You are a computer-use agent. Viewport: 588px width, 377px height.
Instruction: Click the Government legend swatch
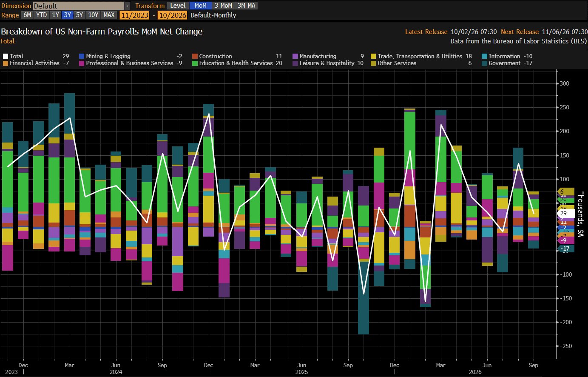[485, 63]
